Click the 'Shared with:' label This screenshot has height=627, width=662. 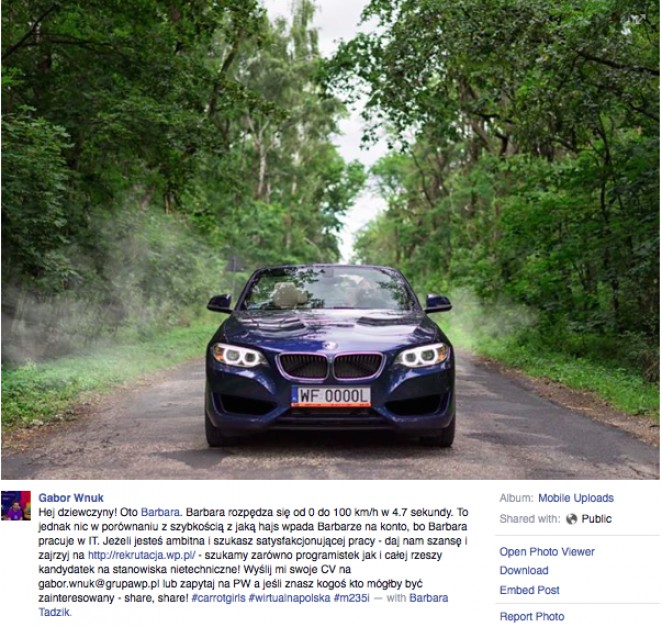(530, 519)
